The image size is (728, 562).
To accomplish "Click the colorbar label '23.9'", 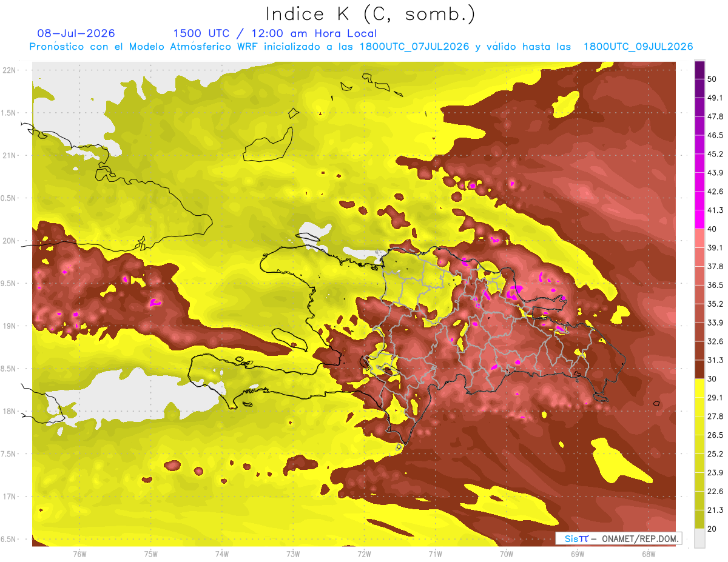I will pyautogui.click(x=715, y=472).
